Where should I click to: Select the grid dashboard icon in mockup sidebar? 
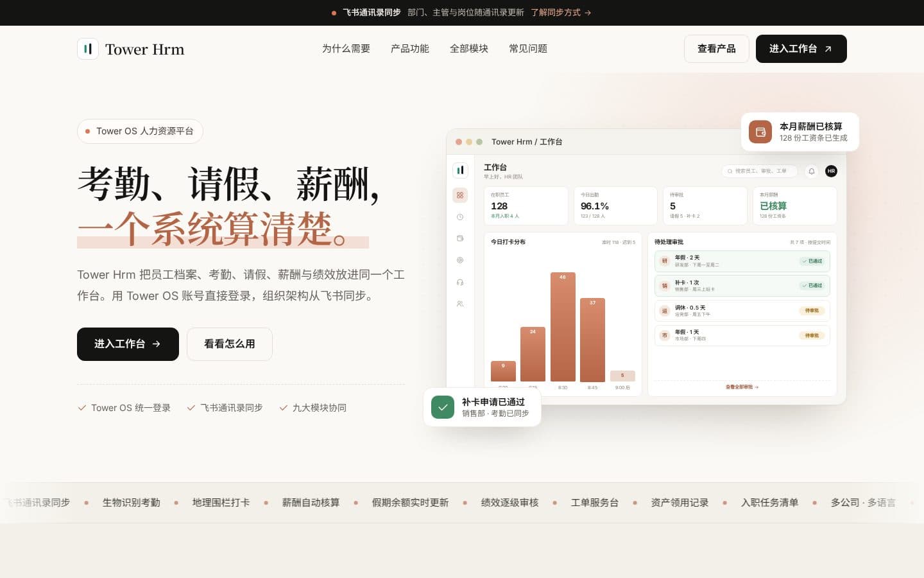(460, 195)
